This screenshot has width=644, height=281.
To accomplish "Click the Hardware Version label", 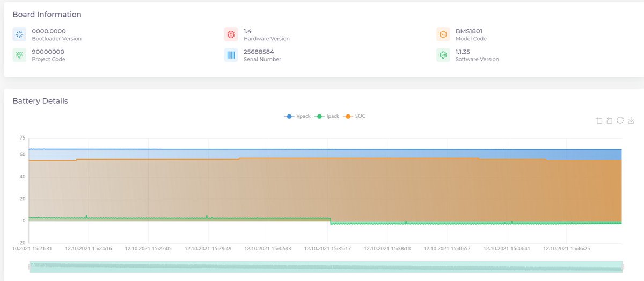I will point(267,39).
